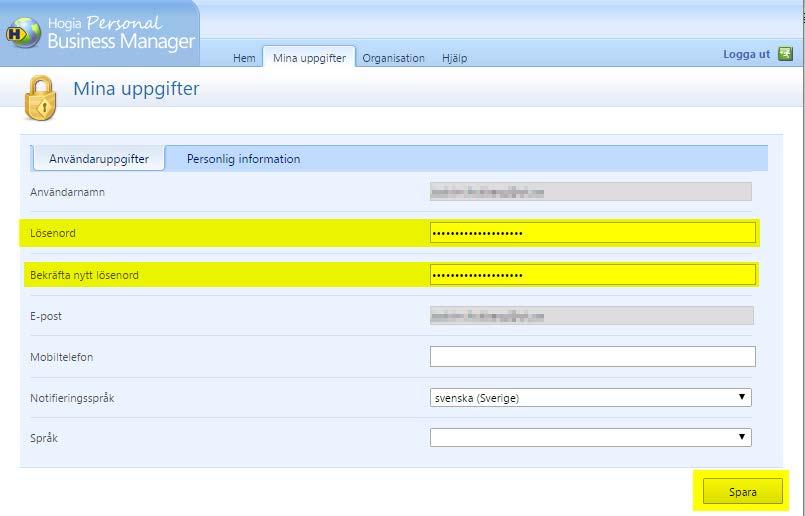Click the Språk label
Screen dimensions: 805x516
tap(44, 438)
